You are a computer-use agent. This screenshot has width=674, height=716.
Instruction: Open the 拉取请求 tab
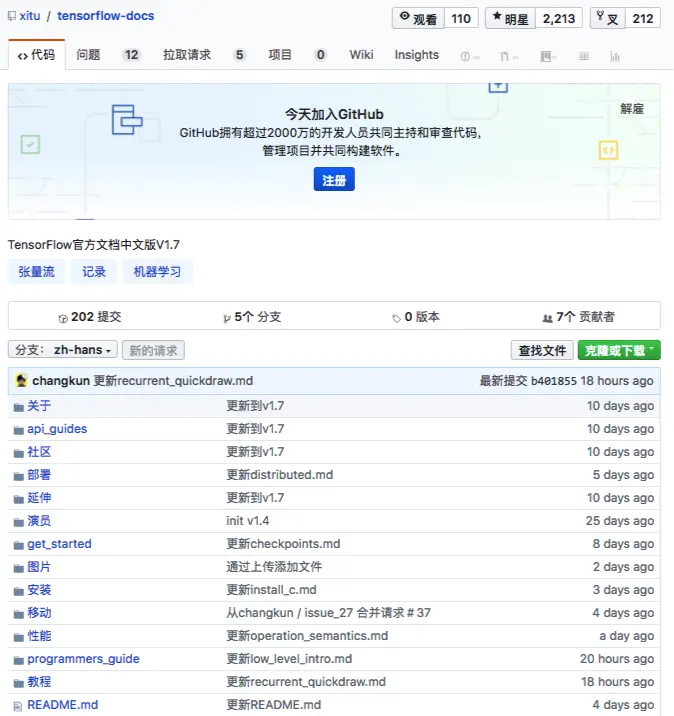coord(205,55)
